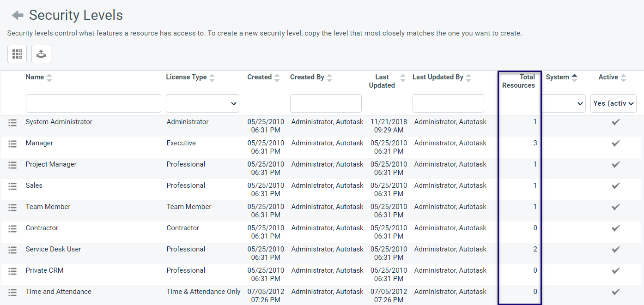The height and width of the screenshot is (305, 644).
Task: Open context menu icon for Contractor row
Action: [12, 229]
